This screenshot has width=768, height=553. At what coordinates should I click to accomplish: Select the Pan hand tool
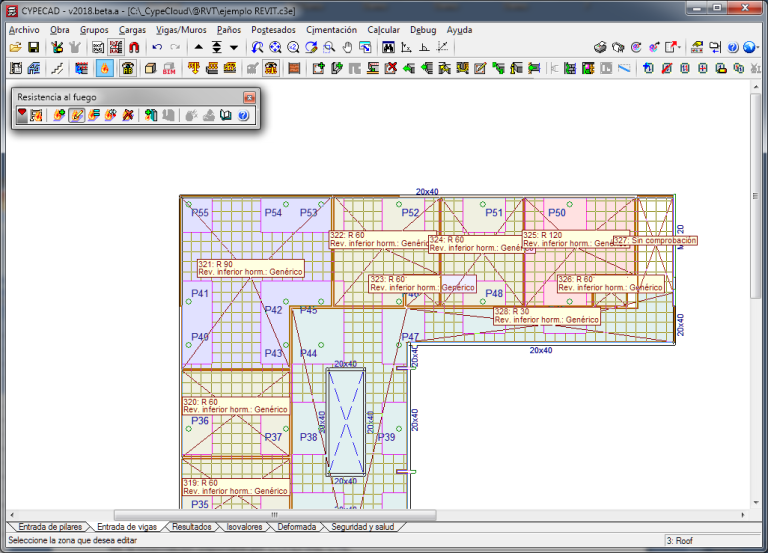(x=347, y=47)
